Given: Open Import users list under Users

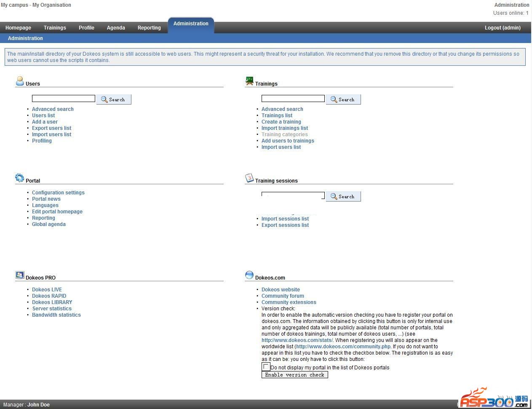Looking at the screenshot, I should click(51, 135).
